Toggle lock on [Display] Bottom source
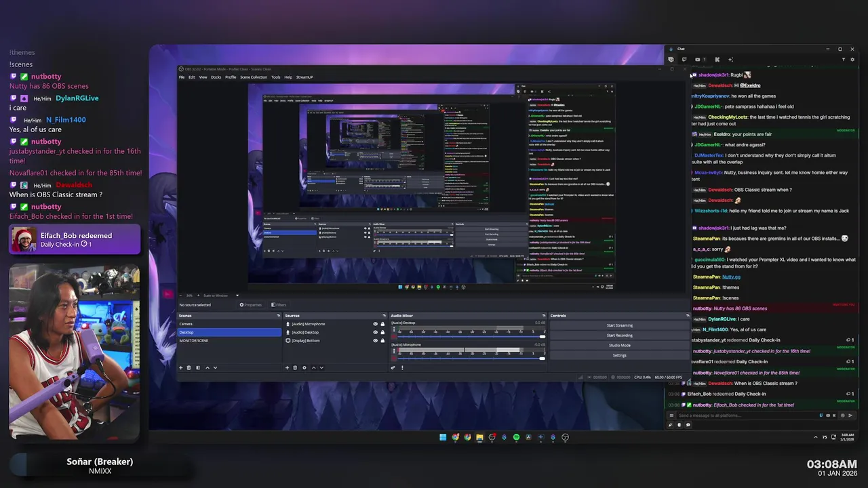Image resolution: width=868 pixels, height=488 pixels. (x=382, y=340)
